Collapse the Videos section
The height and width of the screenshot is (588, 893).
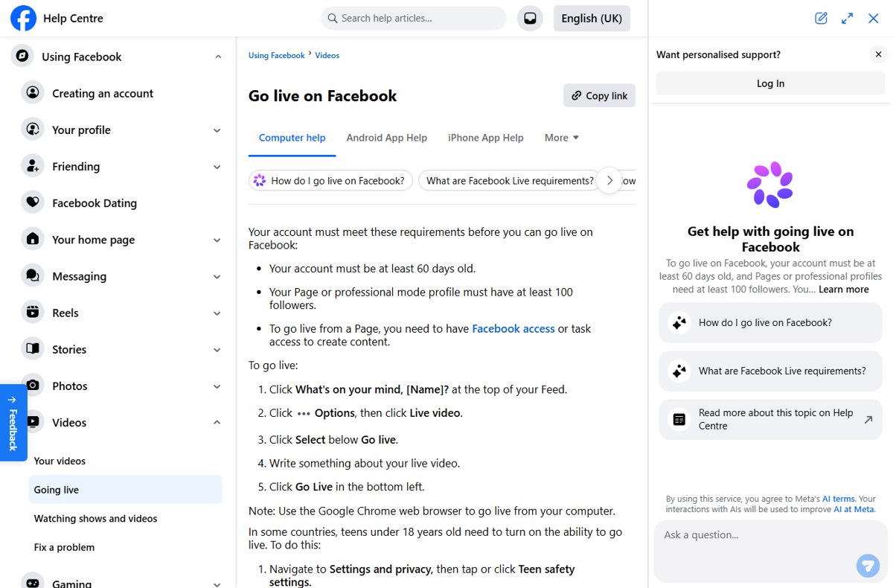tap(217, 423)
